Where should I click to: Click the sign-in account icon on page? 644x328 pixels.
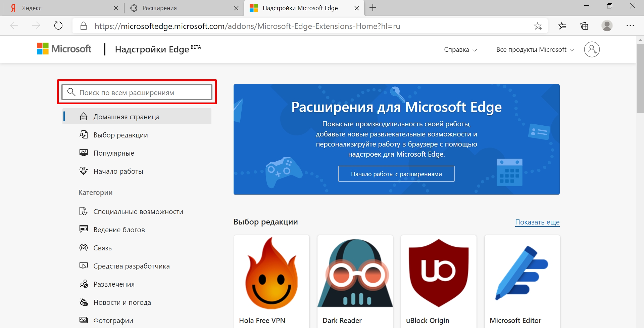(x=592, y=49)
